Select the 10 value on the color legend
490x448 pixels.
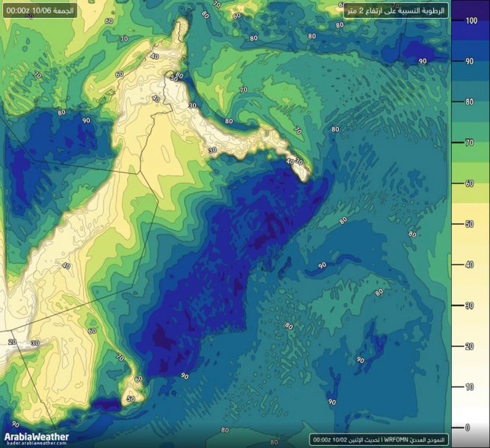point(471,386)
